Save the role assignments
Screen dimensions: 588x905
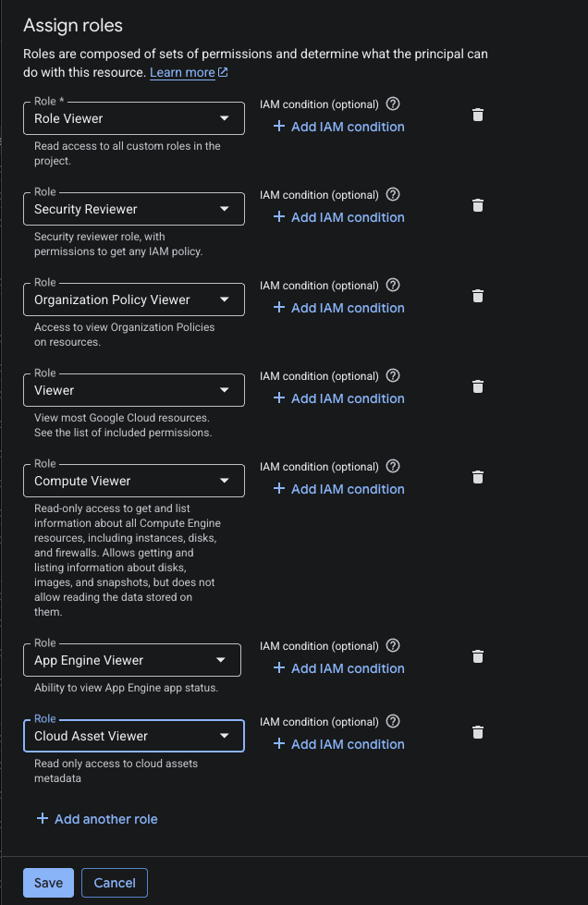click(x=48, y=883)
